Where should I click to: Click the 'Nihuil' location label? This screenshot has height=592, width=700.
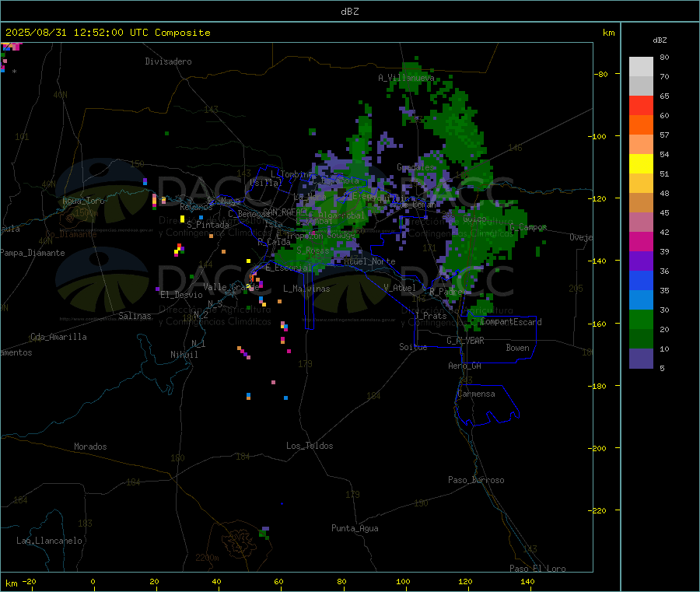pos(184,355)
